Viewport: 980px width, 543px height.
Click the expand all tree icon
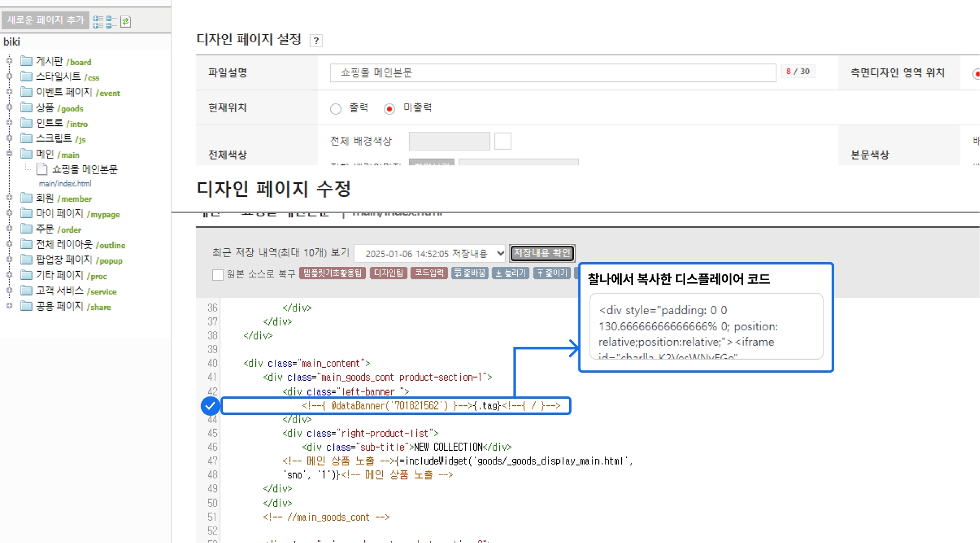pyautogui.click(x=98, y=22)
